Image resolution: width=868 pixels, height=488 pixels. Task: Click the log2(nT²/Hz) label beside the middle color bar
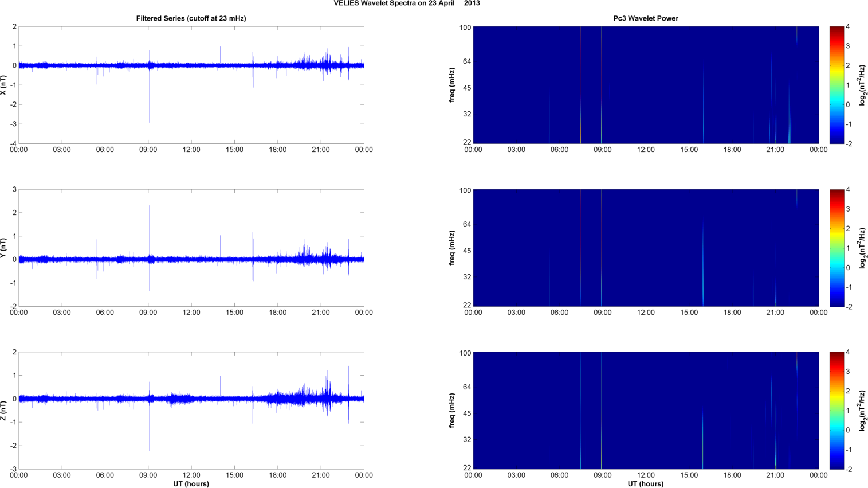point(862,247)
